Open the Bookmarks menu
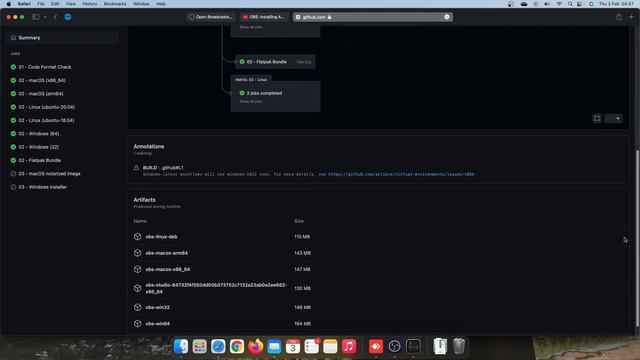 tap(115, 4)
